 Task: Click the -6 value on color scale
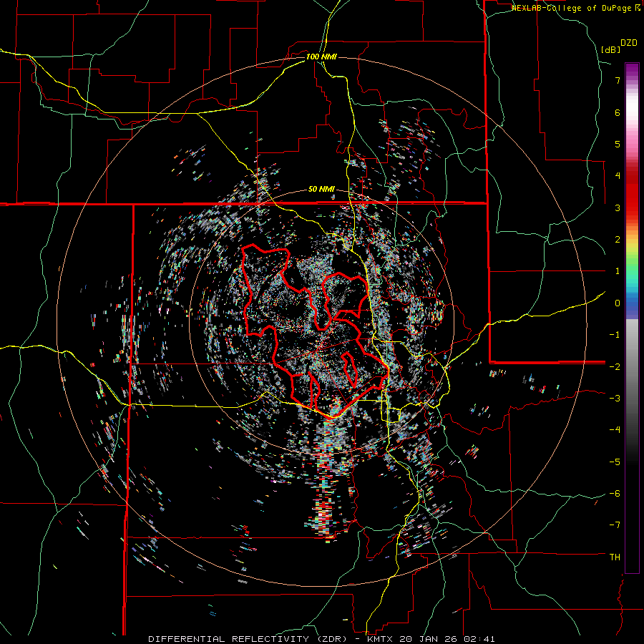coord(615,494)
